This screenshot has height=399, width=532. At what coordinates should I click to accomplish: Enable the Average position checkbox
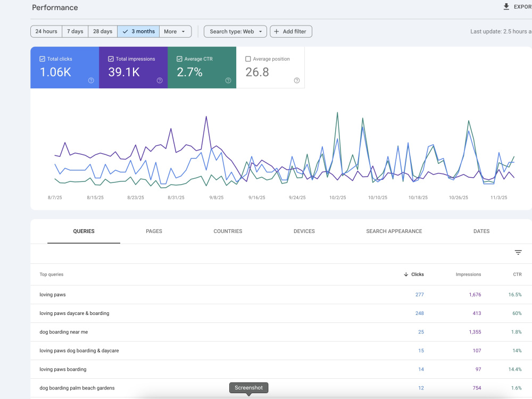point(248,59)
